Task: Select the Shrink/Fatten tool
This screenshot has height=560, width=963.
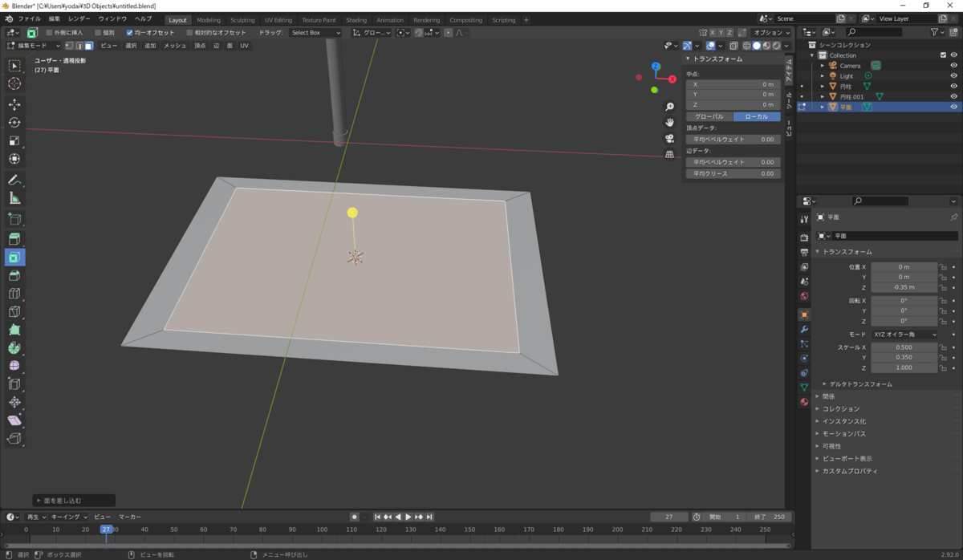Action: (14, 402)
